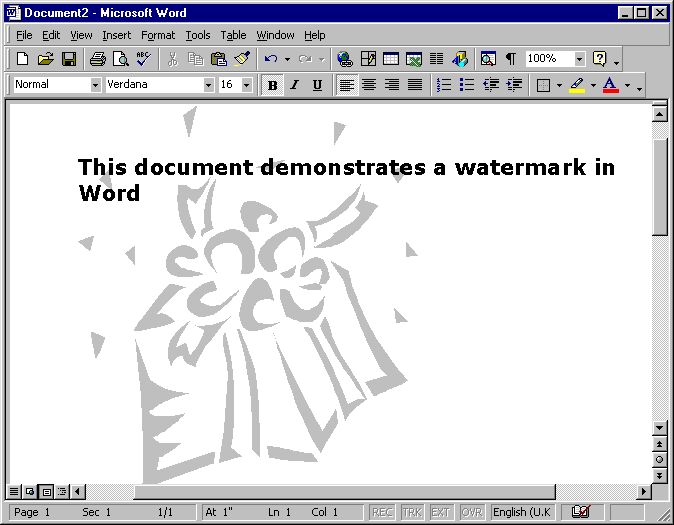Run Spelling and Grammar check

144,58
